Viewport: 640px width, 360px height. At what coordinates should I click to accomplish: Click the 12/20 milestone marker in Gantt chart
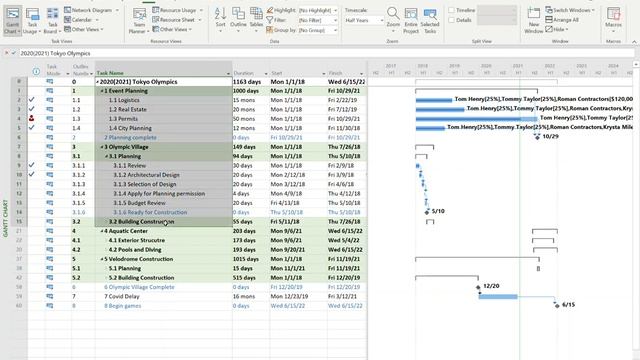point(478,287)
